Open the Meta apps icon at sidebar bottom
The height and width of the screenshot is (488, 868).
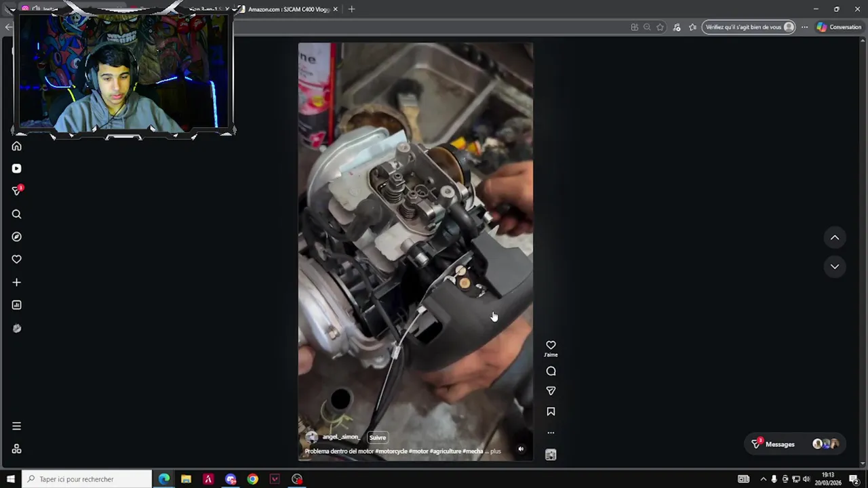(x=16, y=449)
